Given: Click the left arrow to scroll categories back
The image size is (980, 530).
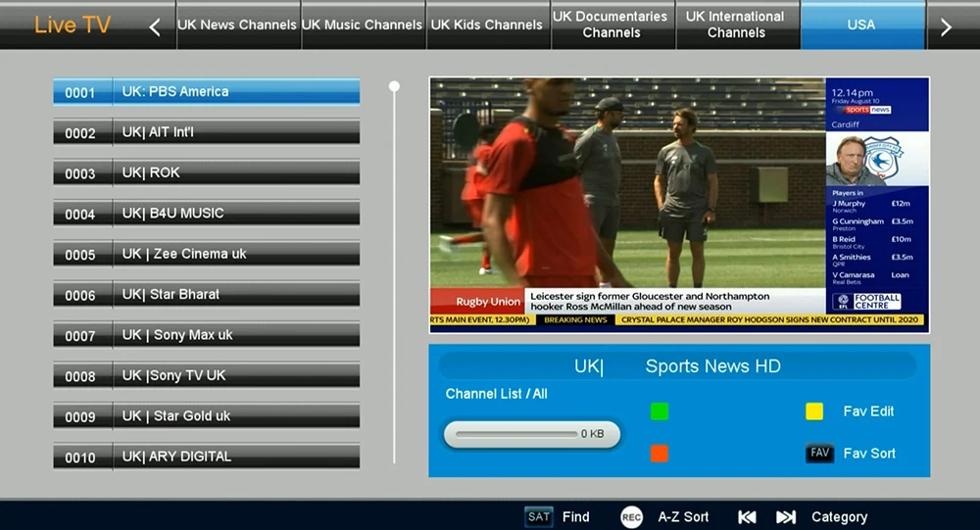Looking at the screenshot, I should pyautogui.click(x=155, y=26).
